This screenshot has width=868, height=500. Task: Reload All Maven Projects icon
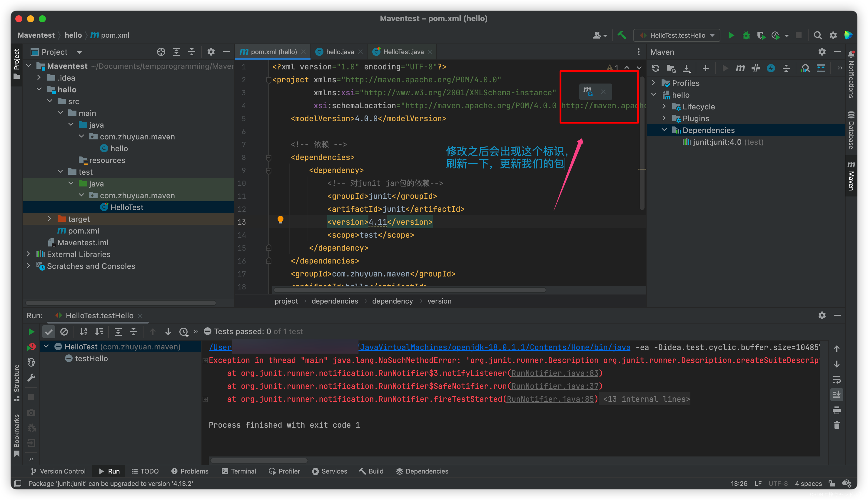655,68
